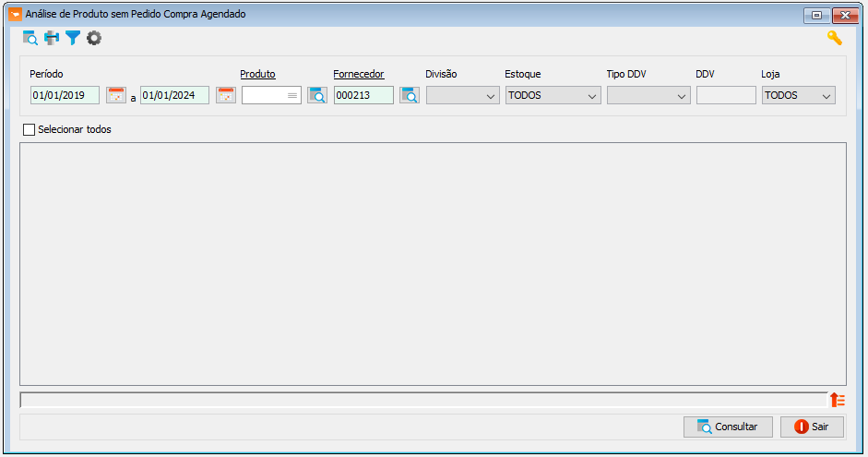Click the Sair button

point(812,427)
